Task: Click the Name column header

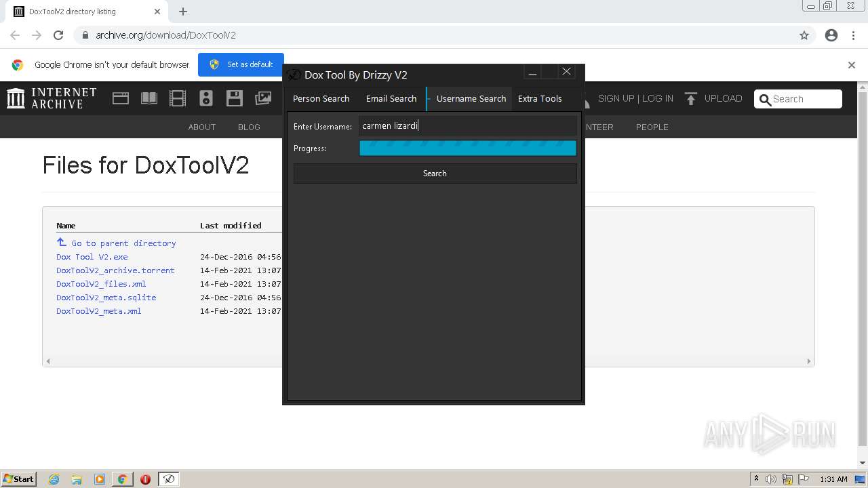Action: coord(66,226)
